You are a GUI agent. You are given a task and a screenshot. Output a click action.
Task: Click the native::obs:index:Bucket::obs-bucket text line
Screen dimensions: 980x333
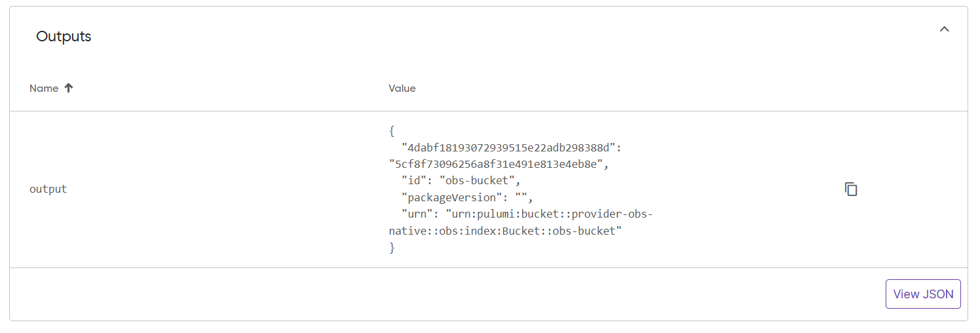504,231
